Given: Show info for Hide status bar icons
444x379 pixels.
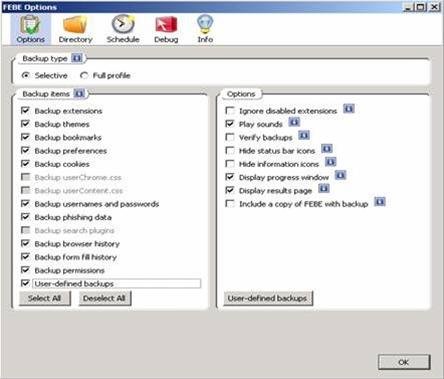Looking at the screenshot, I should [x=327, y=149].
